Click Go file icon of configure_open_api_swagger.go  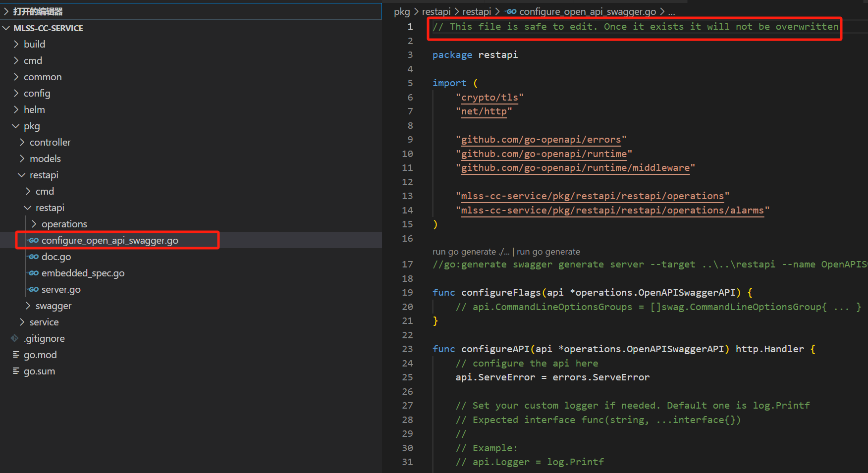pos(34,240)
